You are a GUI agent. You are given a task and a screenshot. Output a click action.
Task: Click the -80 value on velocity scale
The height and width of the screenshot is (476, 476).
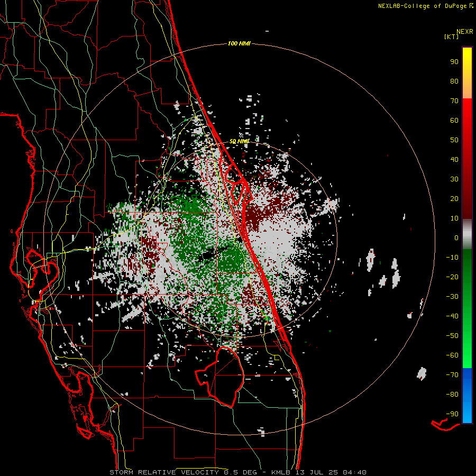pos(452,395)
